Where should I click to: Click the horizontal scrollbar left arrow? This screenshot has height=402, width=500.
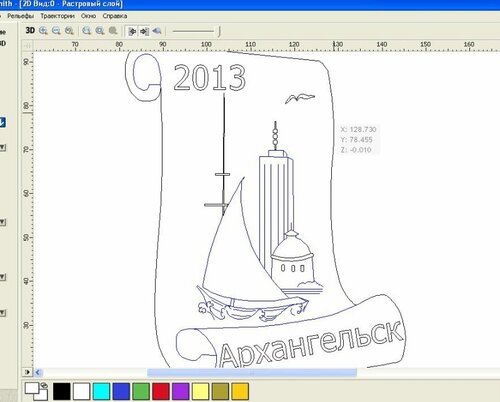38,372
